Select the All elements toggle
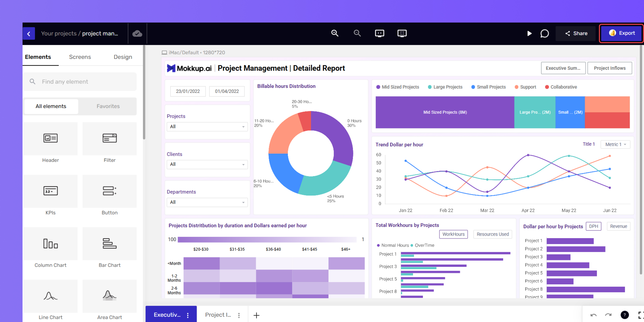644x322 pixels. point(51,106)
